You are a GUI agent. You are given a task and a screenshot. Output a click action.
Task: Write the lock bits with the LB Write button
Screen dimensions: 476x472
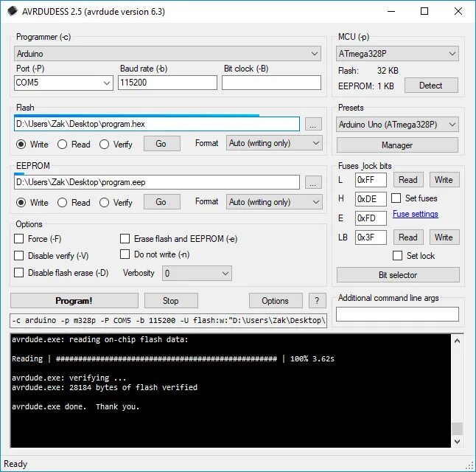(x=444, y=237)
